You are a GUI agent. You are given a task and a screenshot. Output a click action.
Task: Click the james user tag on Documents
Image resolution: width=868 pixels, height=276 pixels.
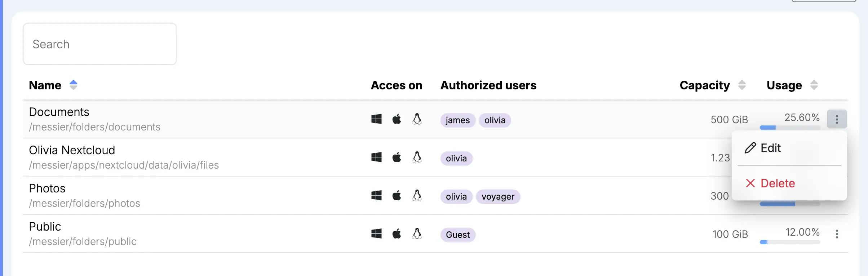(x=458, y=120)
